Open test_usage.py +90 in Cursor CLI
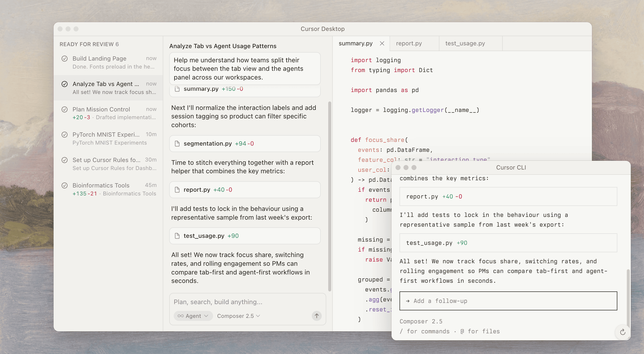The height and width of the screenshot is (354, 644). click(x=508, y=243)
